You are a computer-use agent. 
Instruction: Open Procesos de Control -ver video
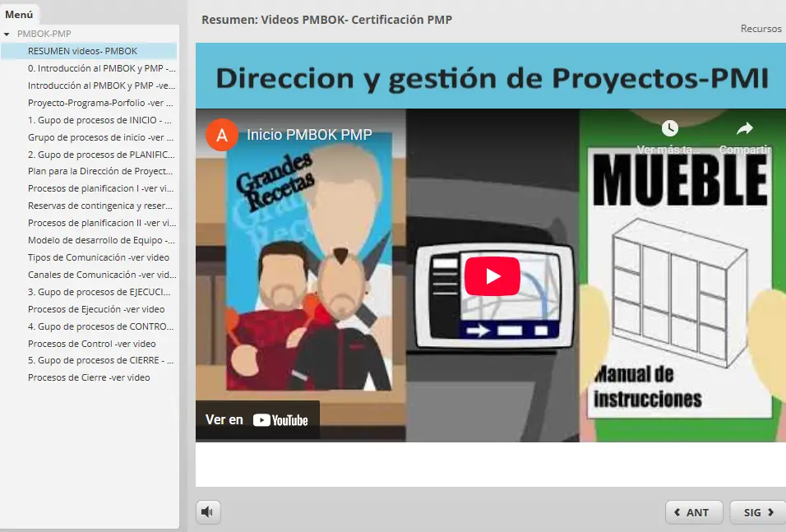[x=91, y=344]
